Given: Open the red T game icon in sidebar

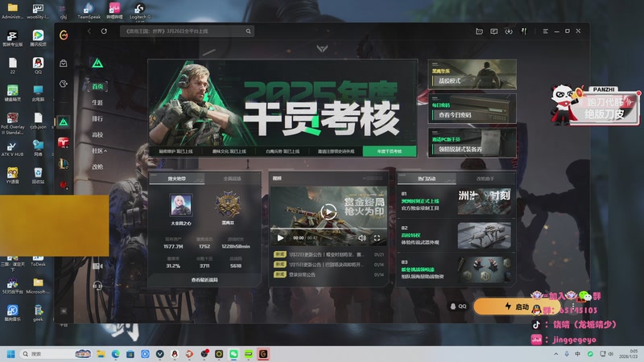Looking at the screenshot, I should tap(64, 142).
